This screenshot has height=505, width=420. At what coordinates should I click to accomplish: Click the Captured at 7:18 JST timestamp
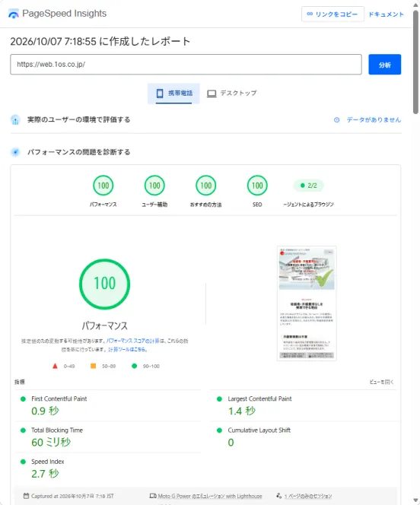(72, 497)
